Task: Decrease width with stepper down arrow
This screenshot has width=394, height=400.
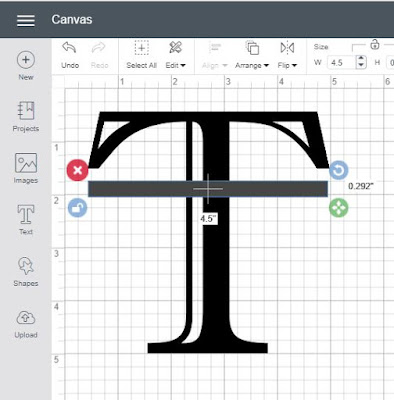Action: (361, 65)
